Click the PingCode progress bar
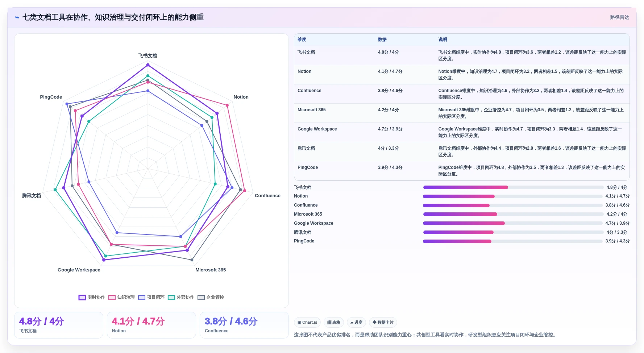Screen dimensions: 644x353 point(513,241)
